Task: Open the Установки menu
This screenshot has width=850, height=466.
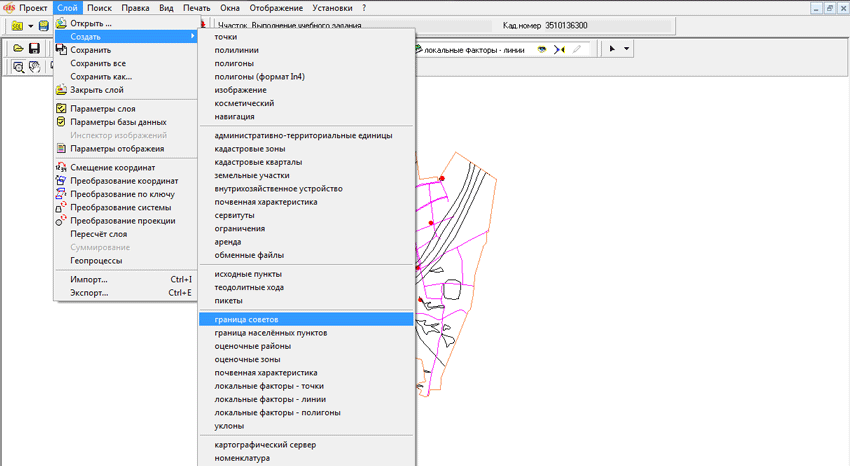Action: pyautogui.click(x=332, y=8)
